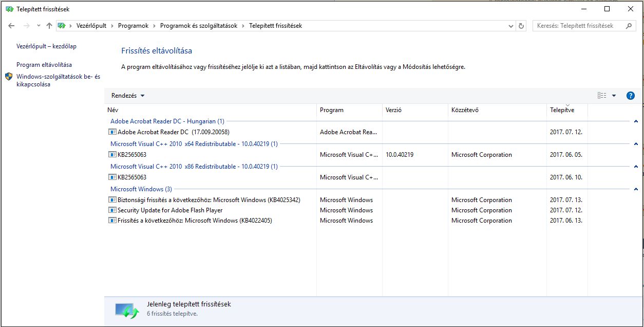This screenshot has width=644, height=327.
Task: Open the address bar history dropdown
Action: 510,26
